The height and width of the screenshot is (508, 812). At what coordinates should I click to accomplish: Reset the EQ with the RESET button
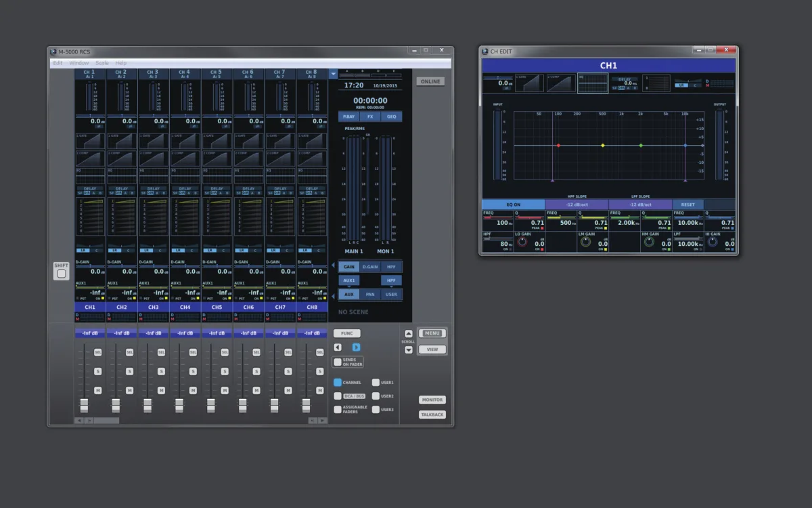click(688, 205)
